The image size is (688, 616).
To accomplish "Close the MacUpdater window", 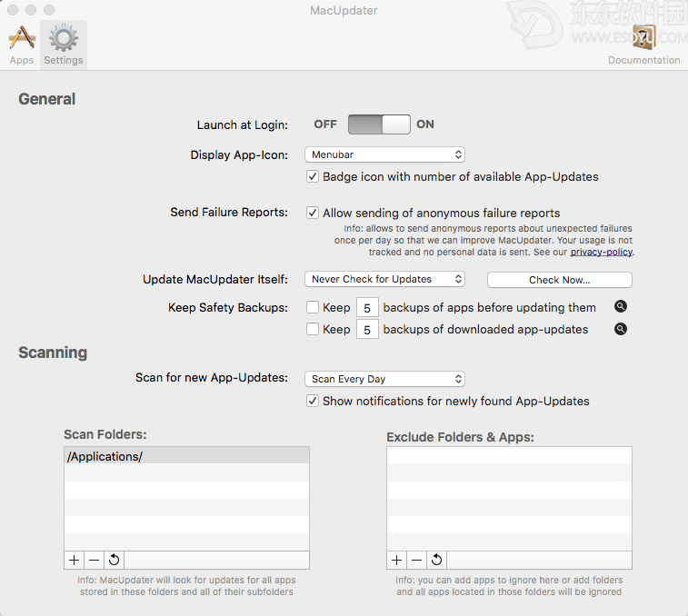I will tap(13, 10).
